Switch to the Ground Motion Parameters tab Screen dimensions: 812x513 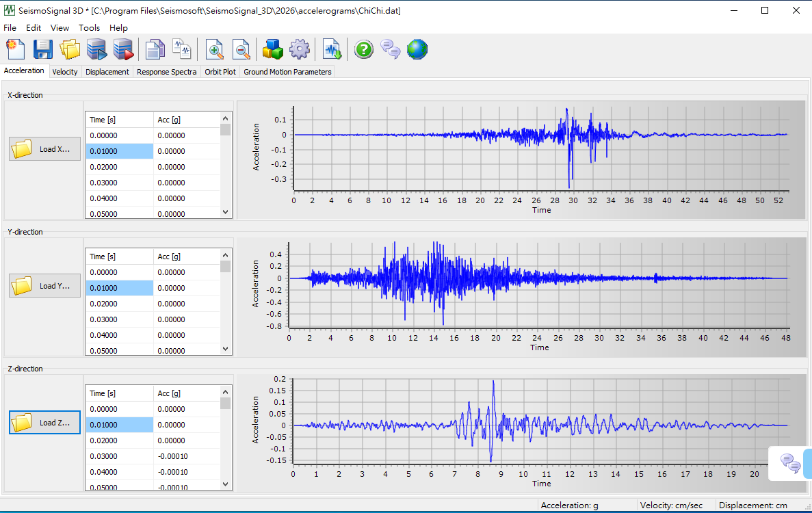[287, 72]
